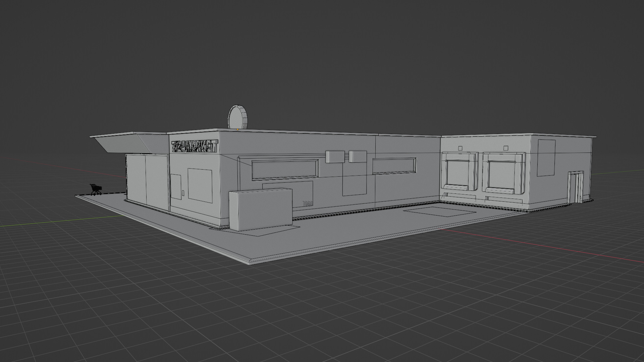Click the orange origin point on roof
Image resolution: width=644 pixels, height=362 pixels.
point(237,129)
